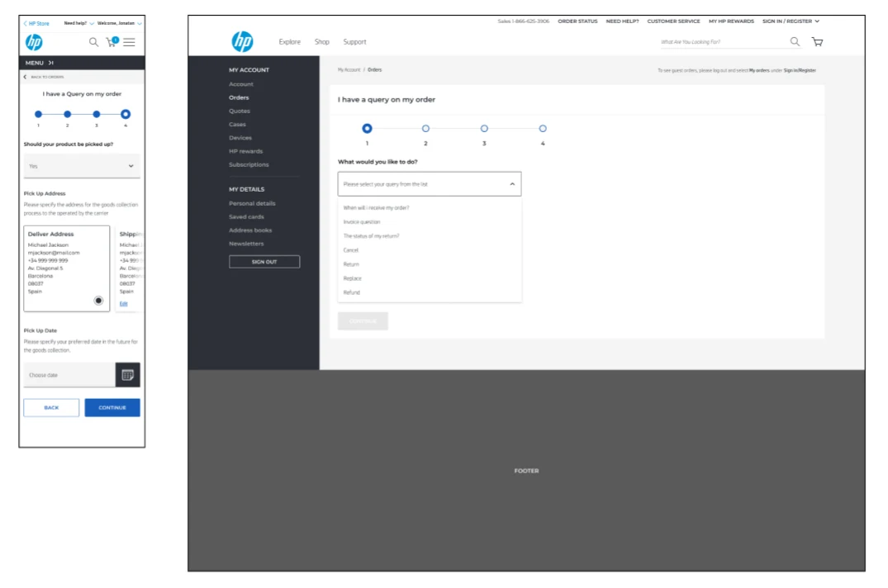The width and height of the screenshot is (888, 588).
Task: Choose 'Refund' from the query list
Action: click(352, 293)
